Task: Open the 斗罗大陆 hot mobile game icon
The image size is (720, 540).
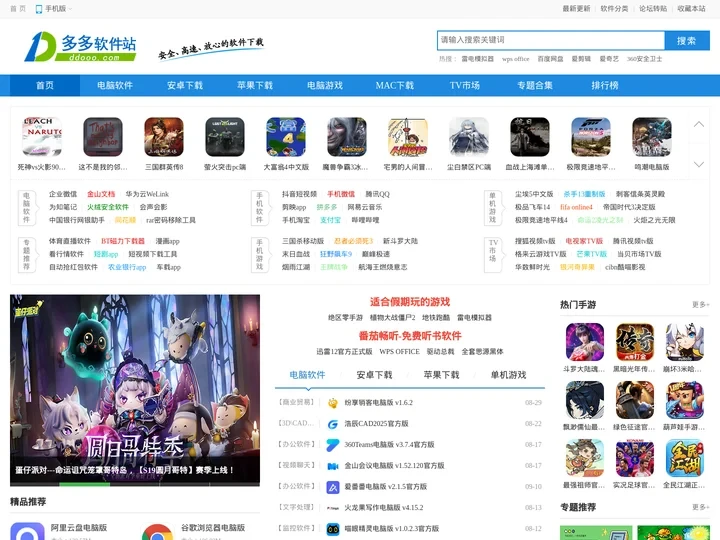Action: click(x=585, y=342)
